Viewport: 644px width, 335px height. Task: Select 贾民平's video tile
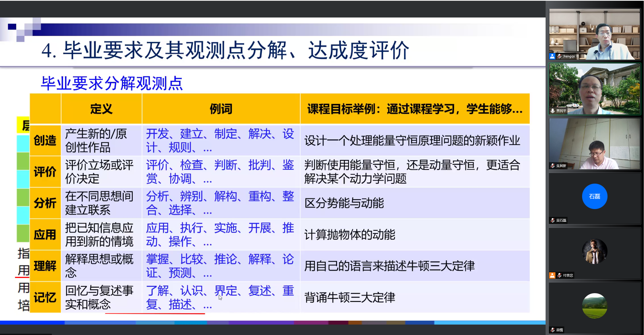(594, 88)
